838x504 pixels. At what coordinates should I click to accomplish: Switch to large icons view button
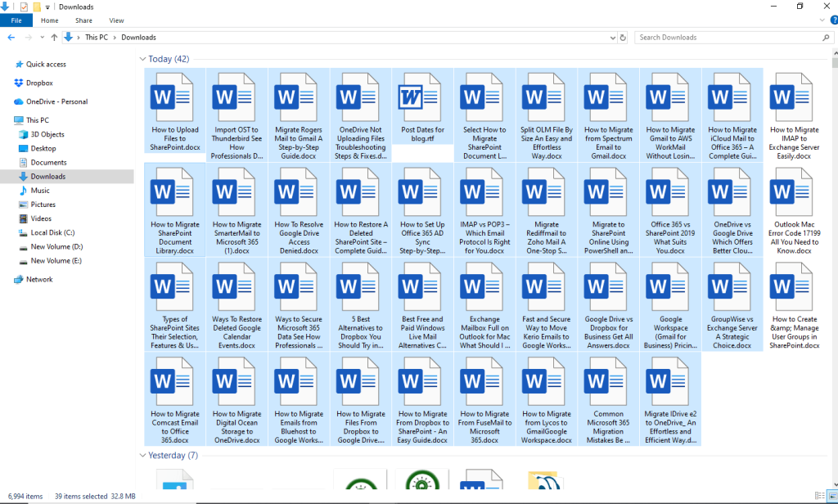click(x=832, y=496)
